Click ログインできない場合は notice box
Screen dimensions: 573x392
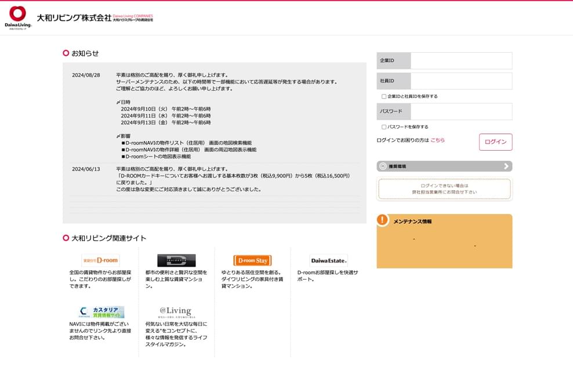(x=444, y=189)
